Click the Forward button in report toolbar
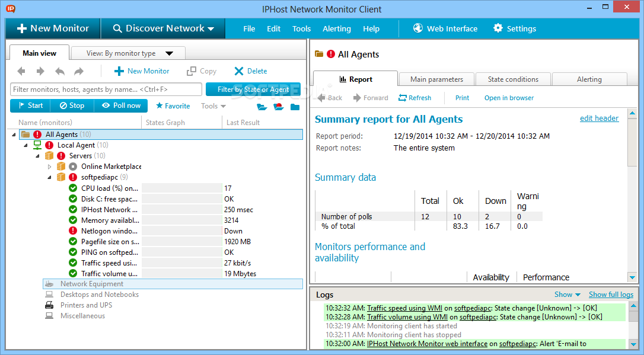 click(371, 98)
